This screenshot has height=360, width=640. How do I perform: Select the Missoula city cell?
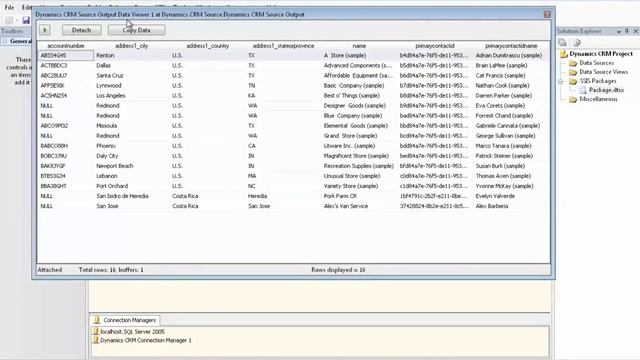point(131,126)
